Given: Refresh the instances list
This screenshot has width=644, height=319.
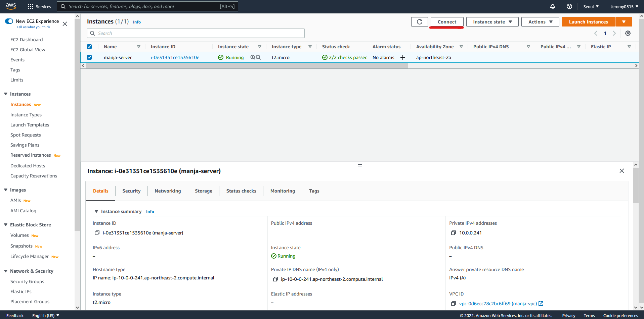Looking at the screenshot, I should pos(420,22).
